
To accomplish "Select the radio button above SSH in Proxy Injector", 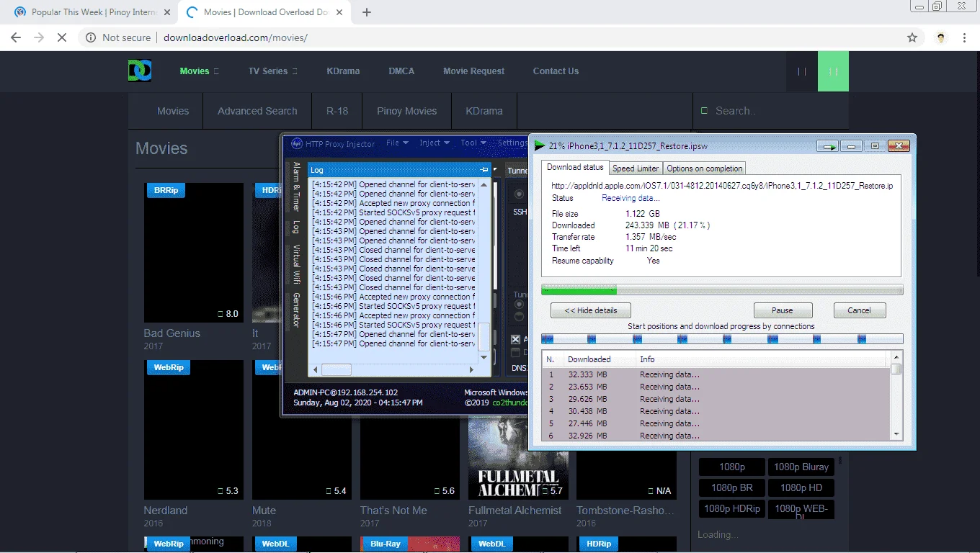I will click(x=519, y=194).
